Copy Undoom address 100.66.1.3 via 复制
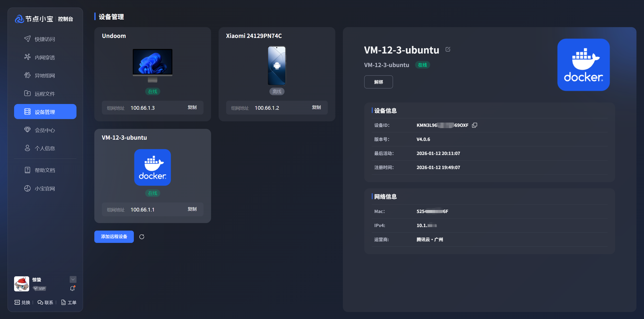644x319 pixels. point(192,108)
